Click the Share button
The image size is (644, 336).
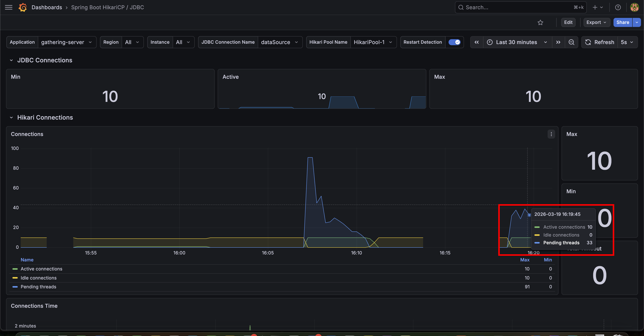coord(623,22)
